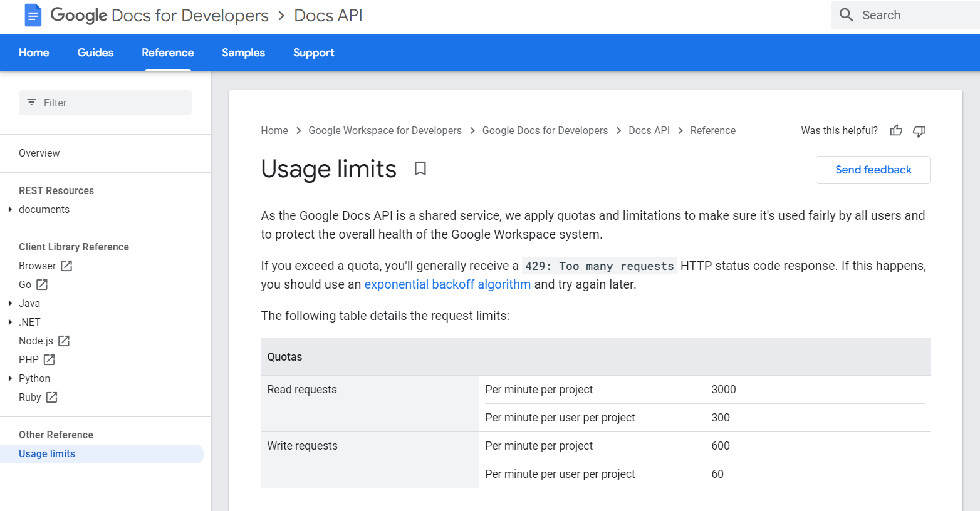Open the Home tab
The height and width of the screenshot is (511, 980).
34,53
